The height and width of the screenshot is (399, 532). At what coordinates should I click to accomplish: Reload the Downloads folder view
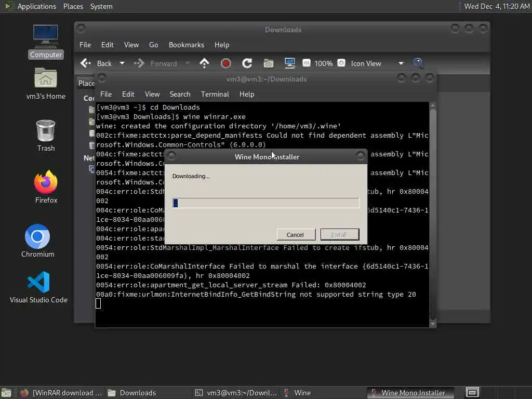(247, 63)
